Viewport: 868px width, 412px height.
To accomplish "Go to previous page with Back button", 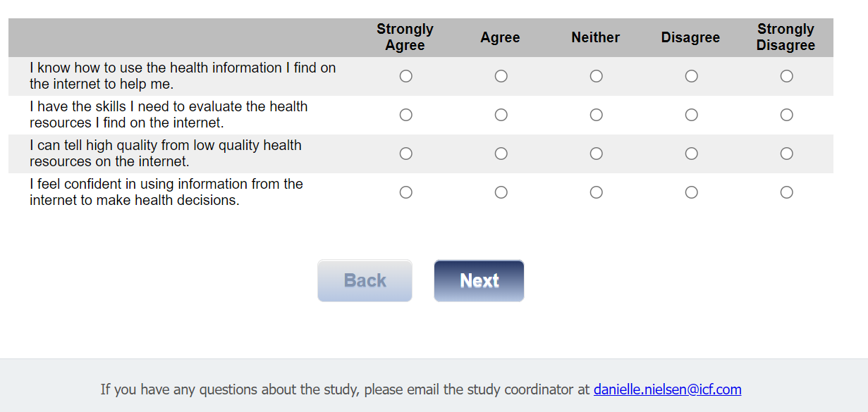I will [365, 280].
